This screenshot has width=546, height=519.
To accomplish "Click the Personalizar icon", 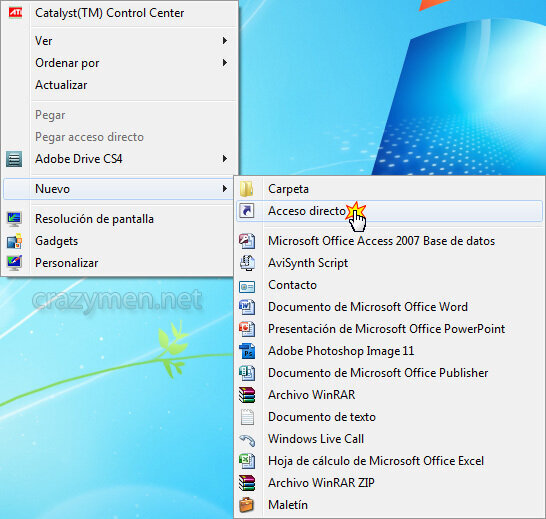I will (14, 263).
